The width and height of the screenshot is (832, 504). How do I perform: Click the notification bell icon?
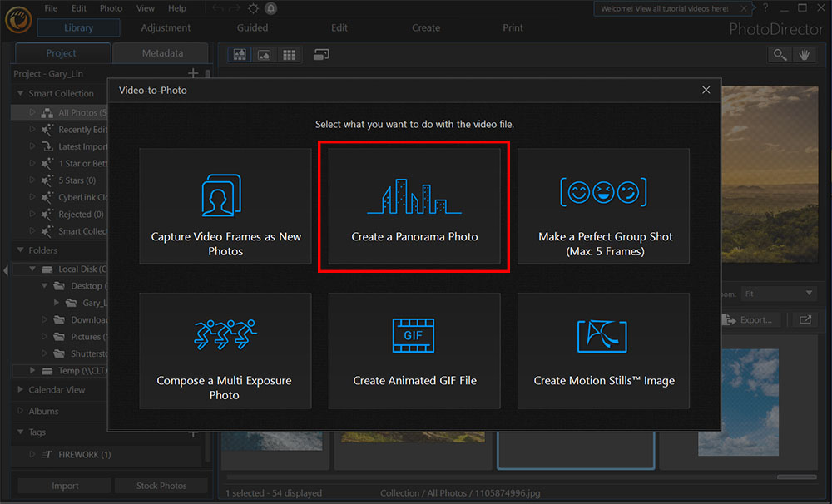point(270,7)
